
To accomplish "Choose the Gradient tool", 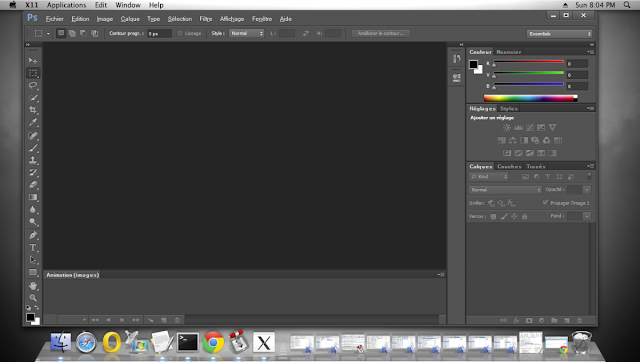I will tap(33, 197).
